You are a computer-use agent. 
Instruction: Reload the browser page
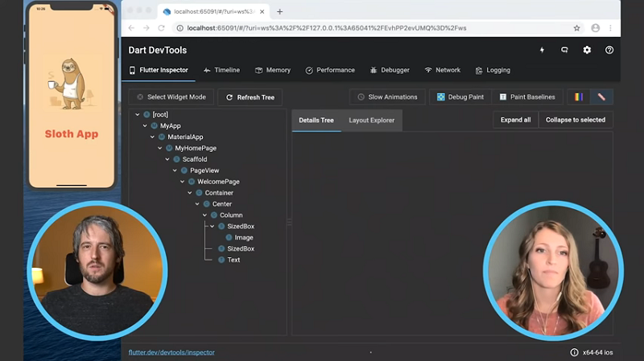coord(161,28)
